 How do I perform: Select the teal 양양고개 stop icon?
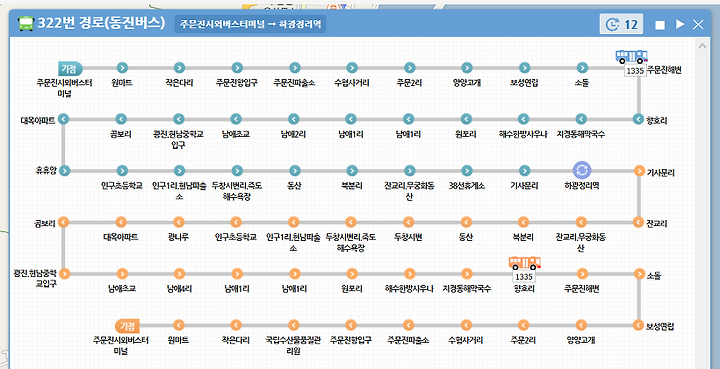(467, 68)
